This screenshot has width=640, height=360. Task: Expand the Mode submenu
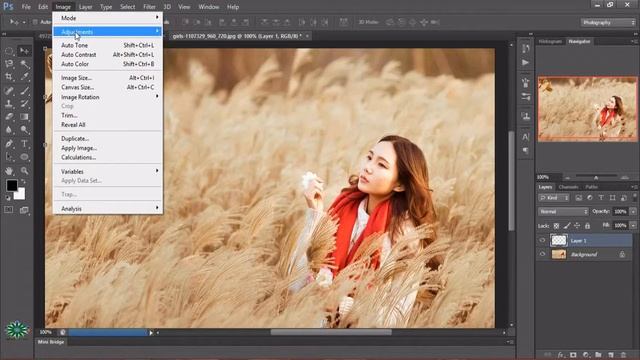click(x=108, y=18)
